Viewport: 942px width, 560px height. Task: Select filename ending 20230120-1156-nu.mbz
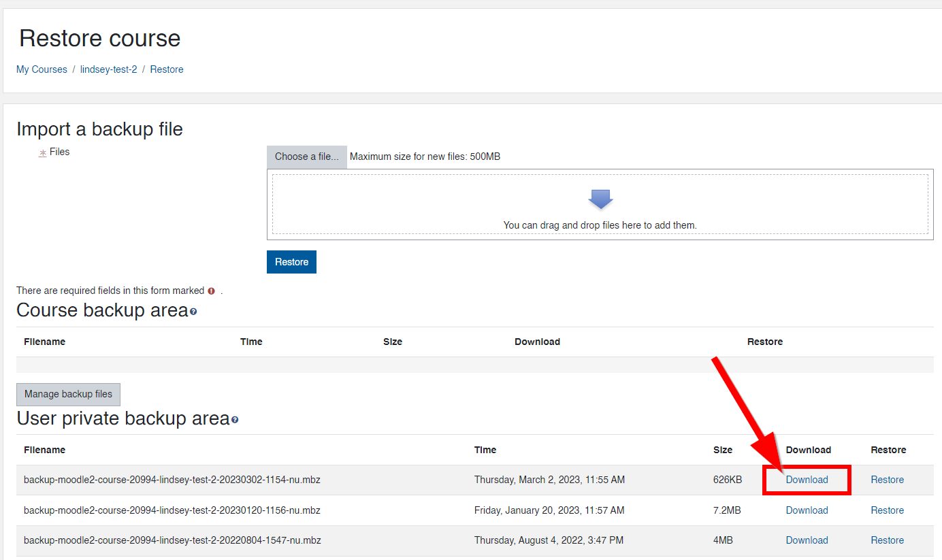coord(172,510)
